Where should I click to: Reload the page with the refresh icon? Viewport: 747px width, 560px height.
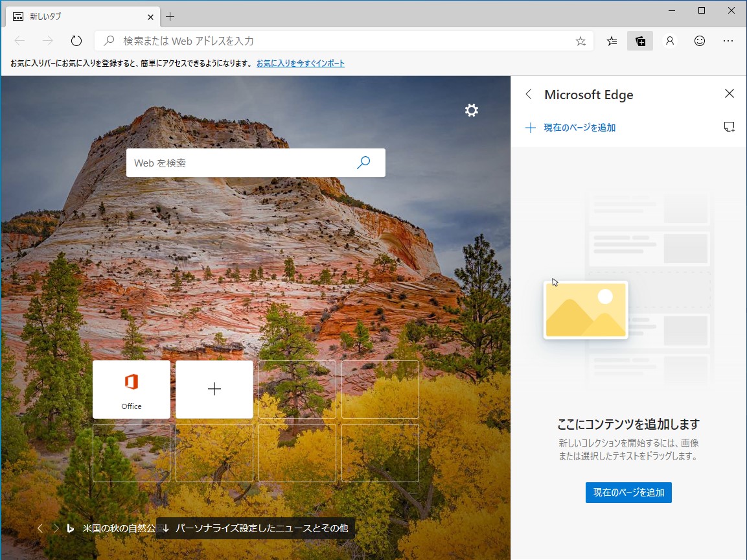tap(76, 40)
